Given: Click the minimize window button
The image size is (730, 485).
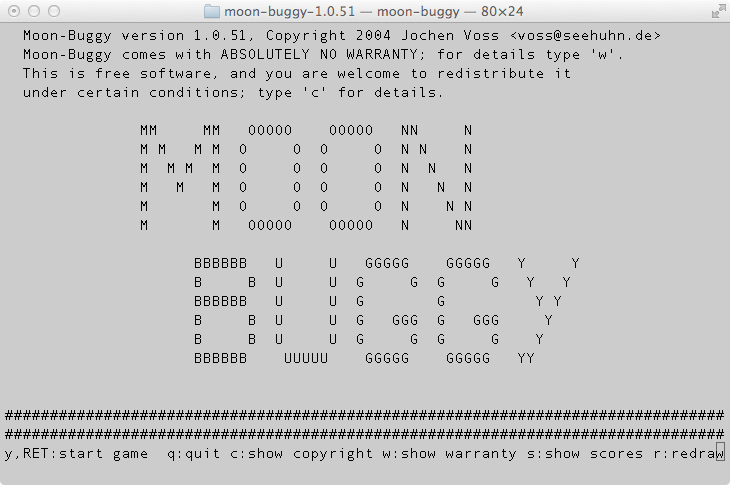Looking at the screenshot, I should tap(34, 11).
